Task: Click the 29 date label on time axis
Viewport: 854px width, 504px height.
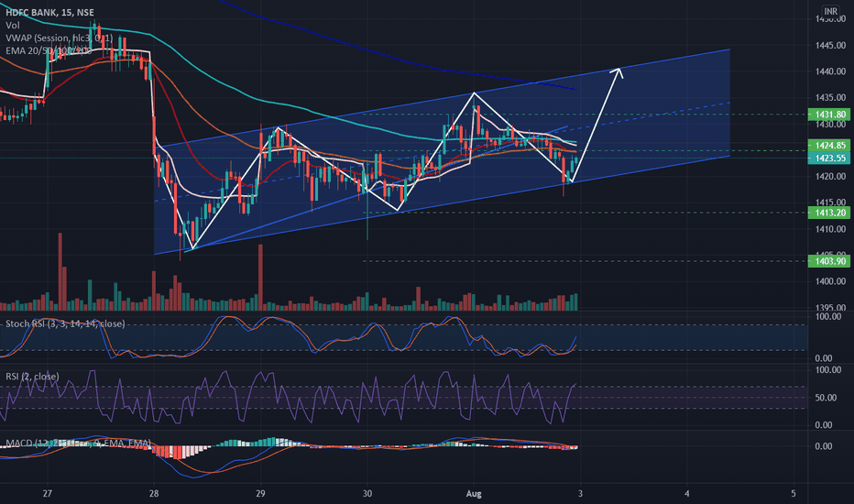Action: point(260,494)
